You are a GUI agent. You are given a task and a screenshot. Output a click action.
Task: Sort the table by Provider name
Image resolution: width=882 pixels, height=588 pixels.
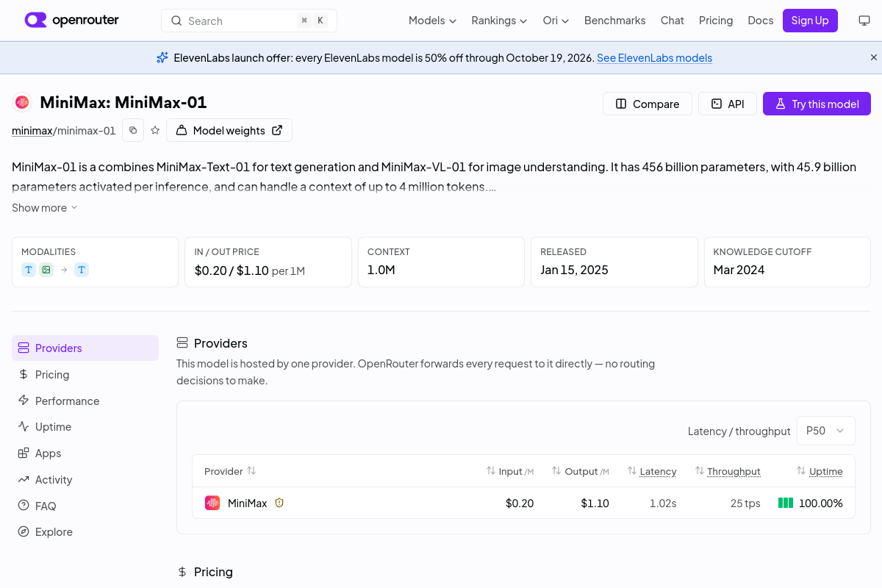(x=230, y=471)
